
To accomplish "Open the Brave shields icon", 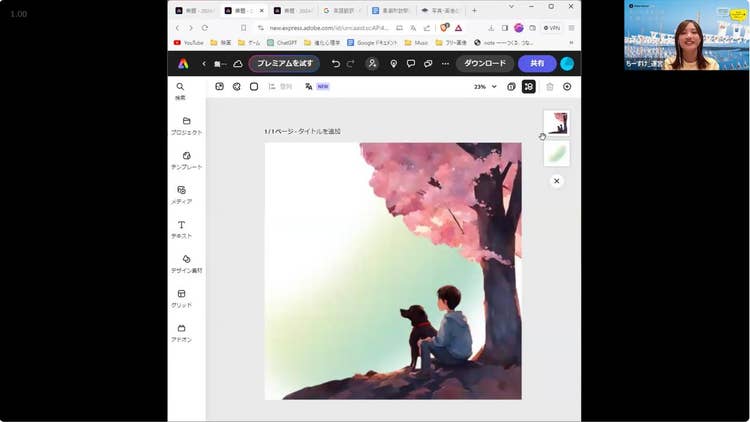I will 444,28.
